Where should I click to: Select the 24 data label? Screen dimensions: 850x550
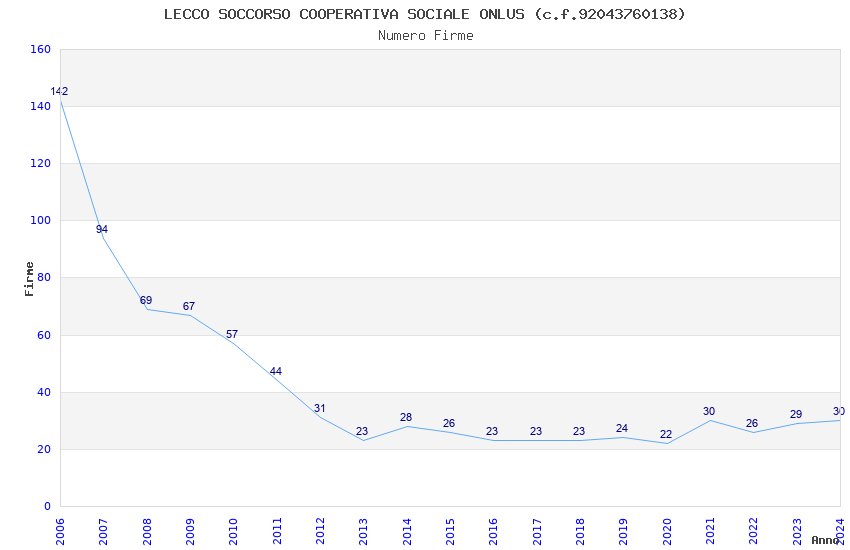(622, 429)
